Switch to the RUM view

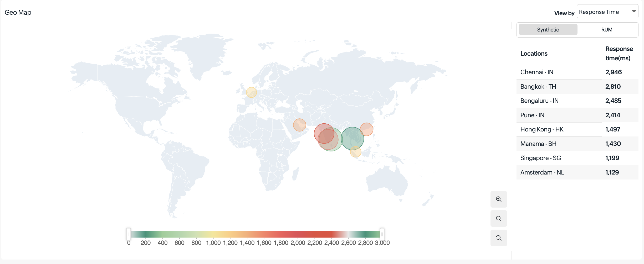(x=607, y=30)
